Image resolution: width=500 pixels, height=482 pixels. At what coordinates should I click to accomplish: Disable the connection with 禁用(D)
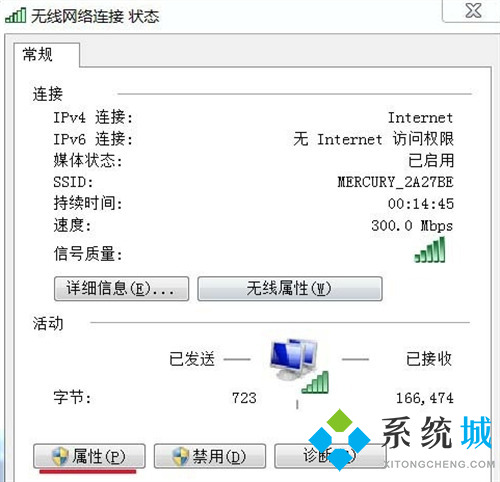pos(210,456)
